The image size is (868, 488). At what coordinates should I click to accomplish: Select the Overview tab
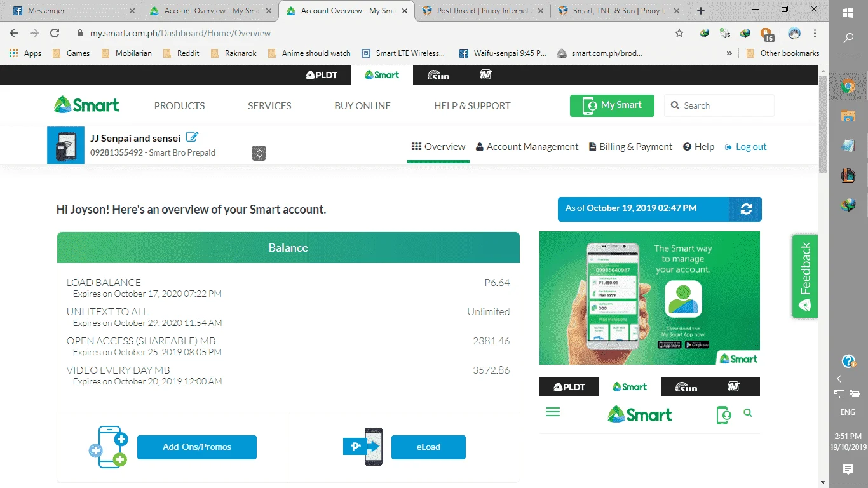(438, 147)
